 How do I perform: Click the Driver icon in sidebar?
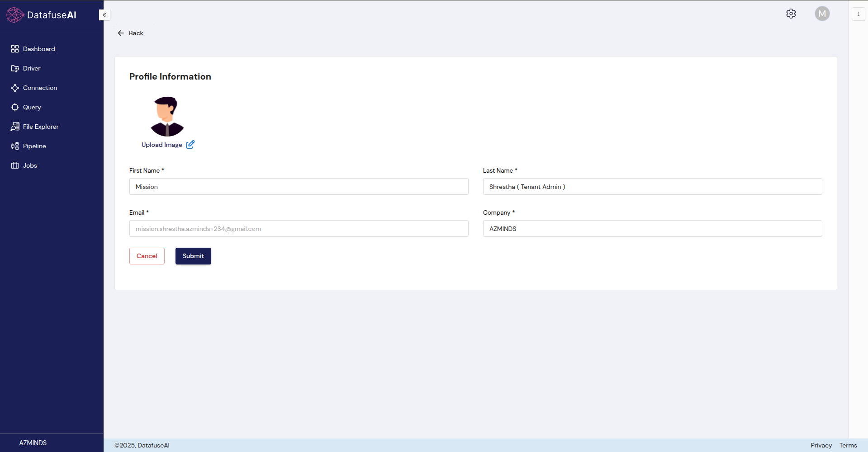pos(15,69)
